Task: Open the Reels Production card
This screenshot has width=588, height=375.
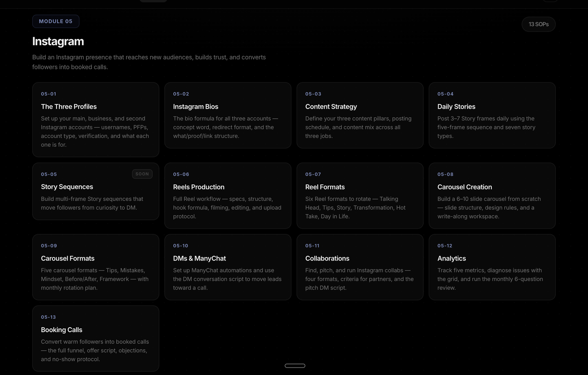Action: 228,196
